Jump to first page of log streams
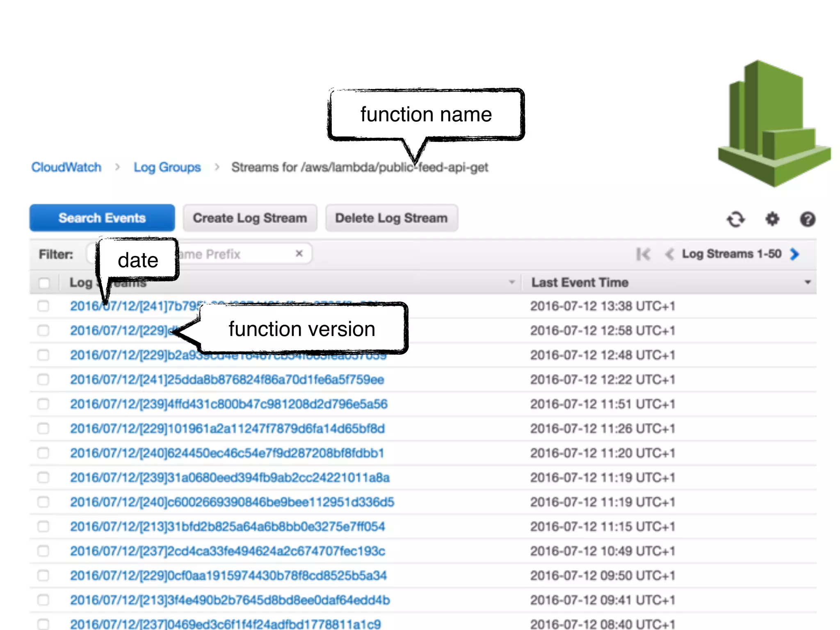The image size is (840, 630). click(x=643, y=254)
